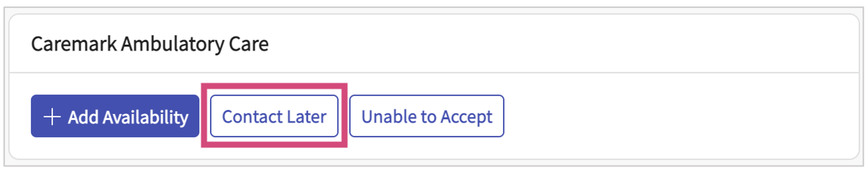This screenshot has height=171, width=868.
Task: Indicate the provider is unable to accept
Action: tap(426, 116)
